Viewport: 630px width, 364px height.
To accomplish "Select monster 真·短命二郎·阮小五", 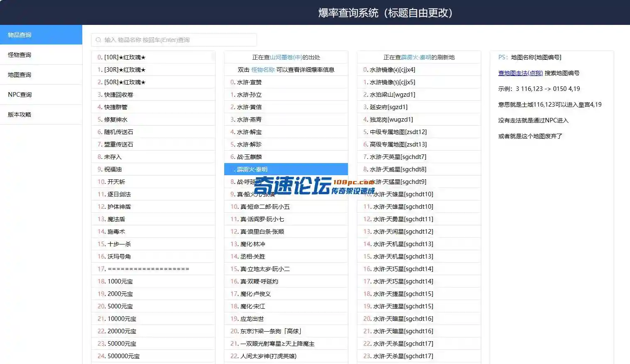I will point(286,207).
